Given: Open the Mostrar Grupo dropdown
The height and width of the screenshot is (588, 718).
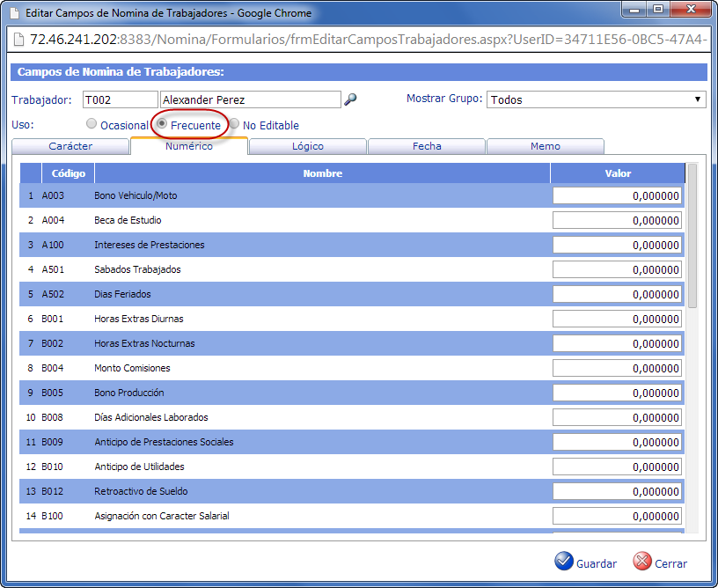Looking at the screenshot, I should pos(596,99).
